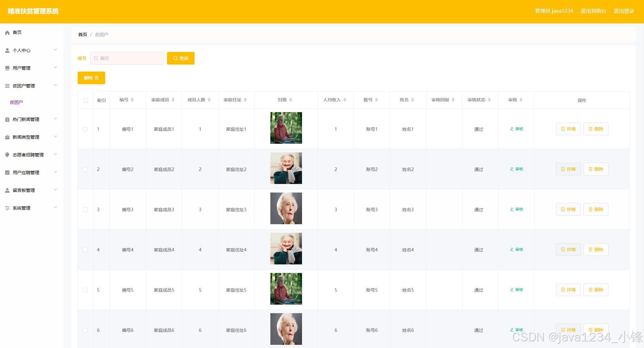The image size is (644, 348).
Task: Click 详情 button for row 姓名2
Action: (568, 169)
